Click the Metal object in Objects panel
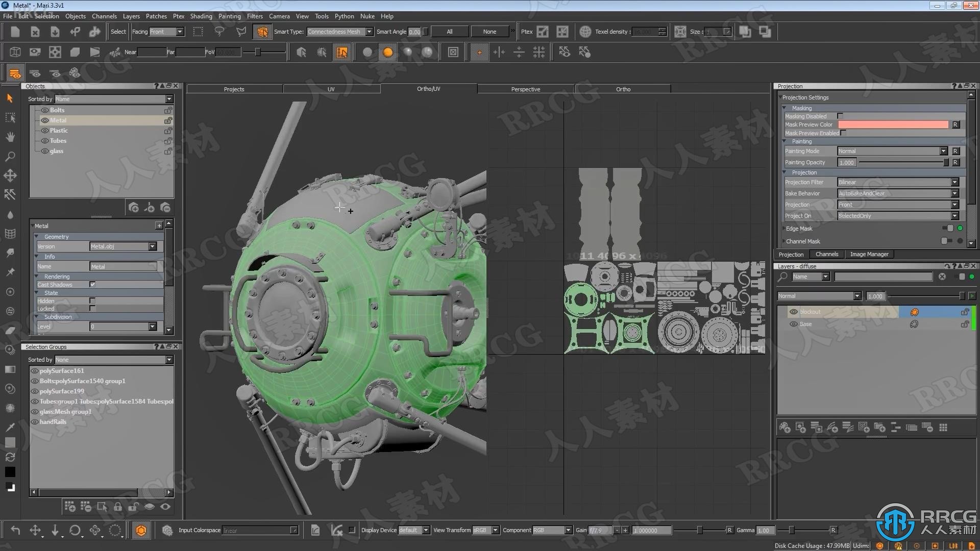Screen dimensions: 980x551 coord(59,120)
